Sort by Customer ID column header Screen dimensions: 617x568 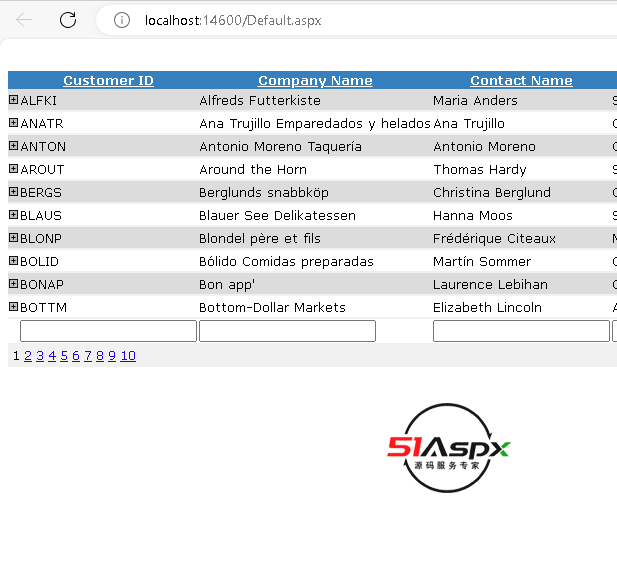tap(108, 80)
